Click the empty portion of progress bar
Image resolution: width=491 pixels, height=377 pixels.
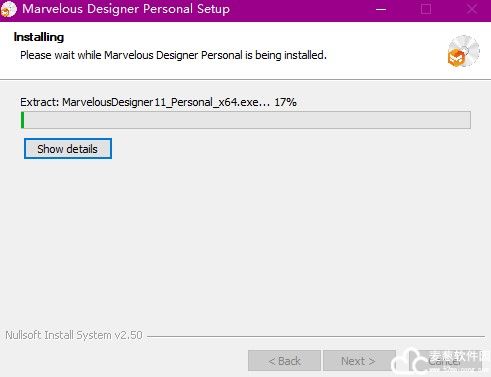pyautogui.click(x=247, y=120)
